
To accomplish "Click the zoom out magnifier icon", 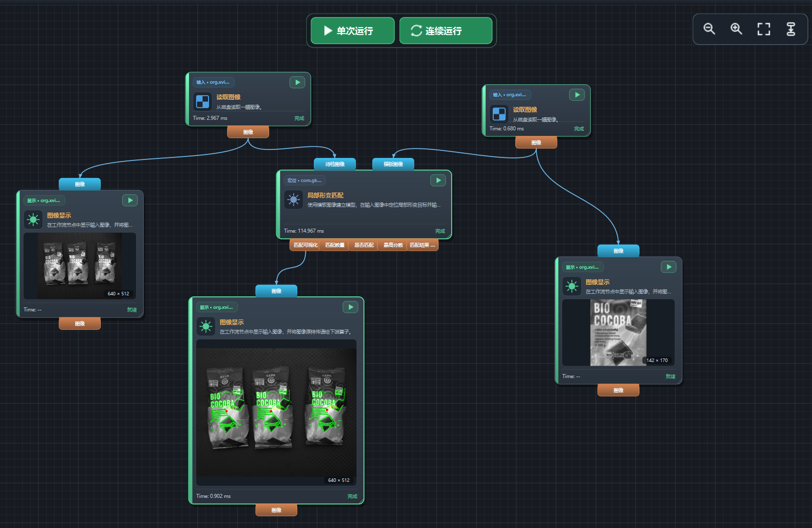I will pyautogui.click(x=709, y=29).
